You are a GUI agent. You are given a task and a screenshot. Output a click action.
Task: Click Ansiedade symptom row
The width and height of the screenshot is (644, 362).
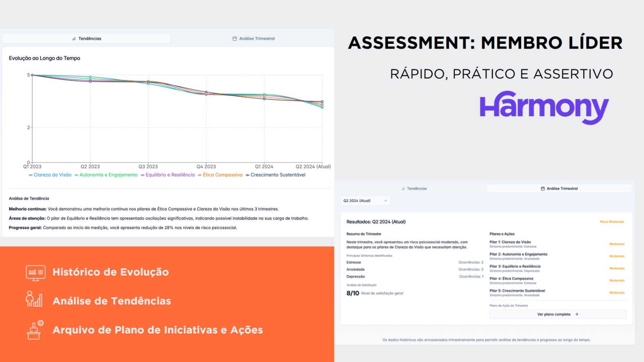click(x=415, y=269)
